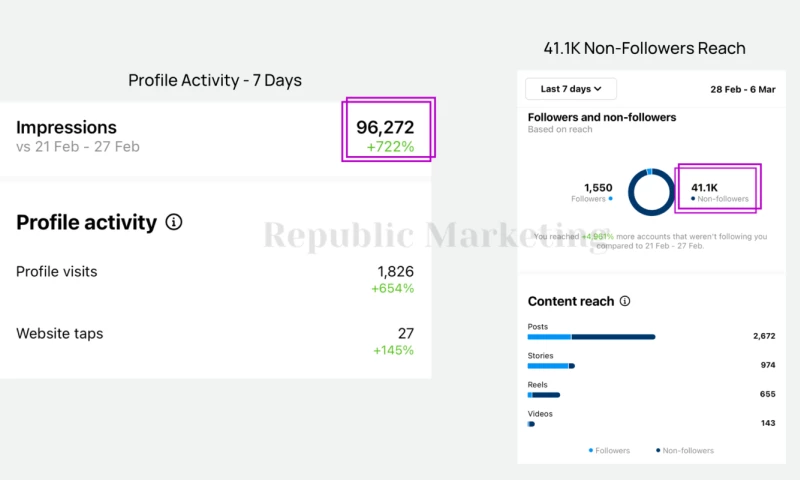Open the Website taps metric label
The height and width of the screenshot is (480, 800).
coord(59,333)
